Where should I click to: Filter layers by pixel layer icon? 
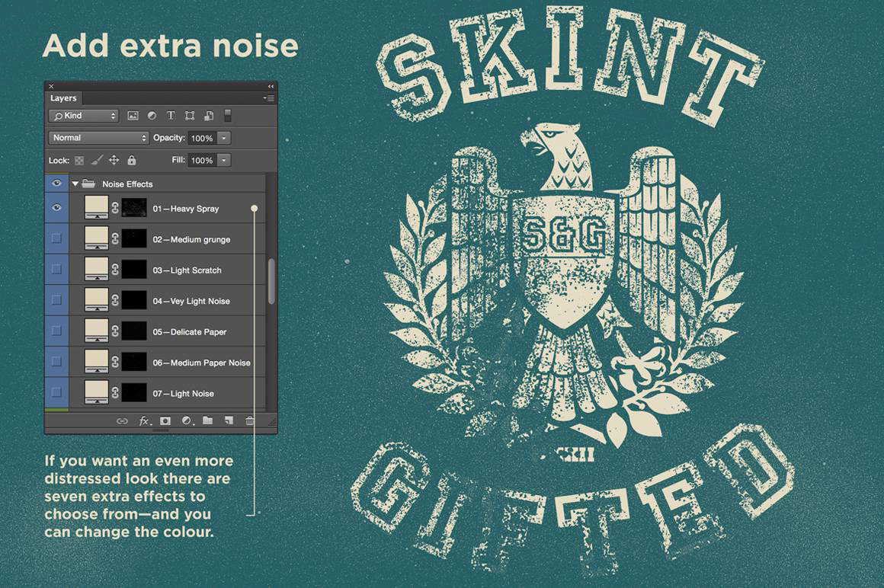[x=133, y=116]
